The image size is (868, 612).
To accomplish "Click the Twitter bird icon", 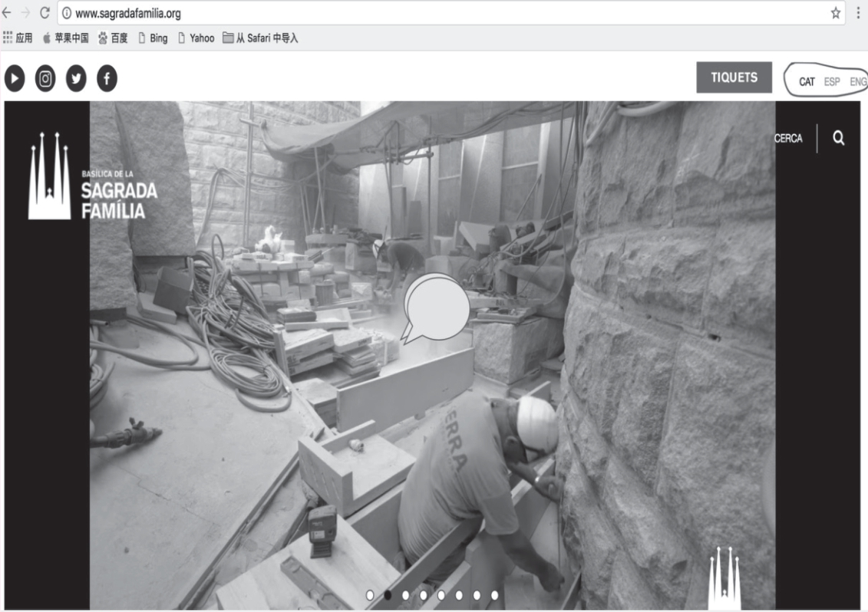I will point(76,78).
